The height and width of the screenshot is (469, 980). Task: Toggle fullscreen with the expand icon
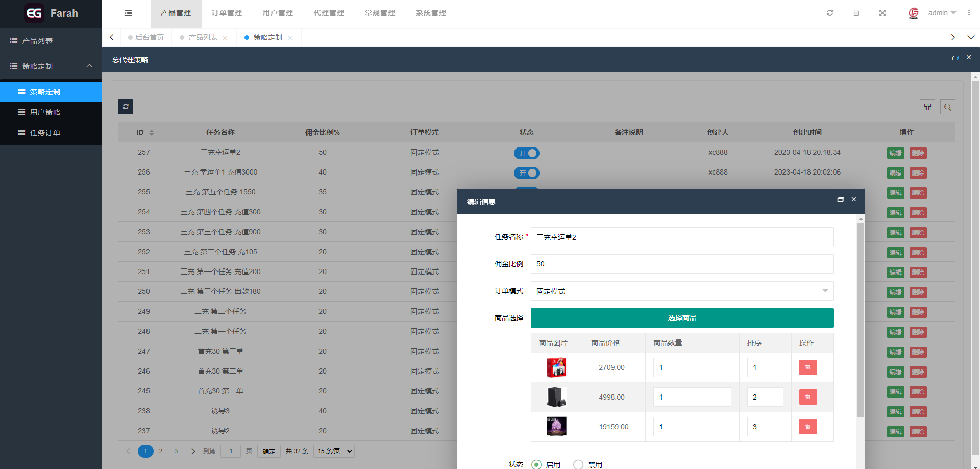883,13
